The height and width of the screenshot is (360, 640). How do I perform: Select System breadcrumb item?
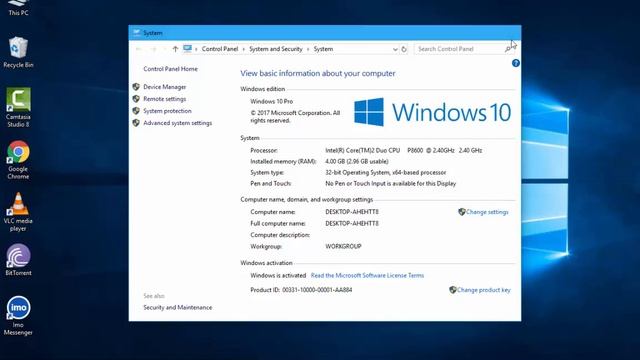click(323, 49)
